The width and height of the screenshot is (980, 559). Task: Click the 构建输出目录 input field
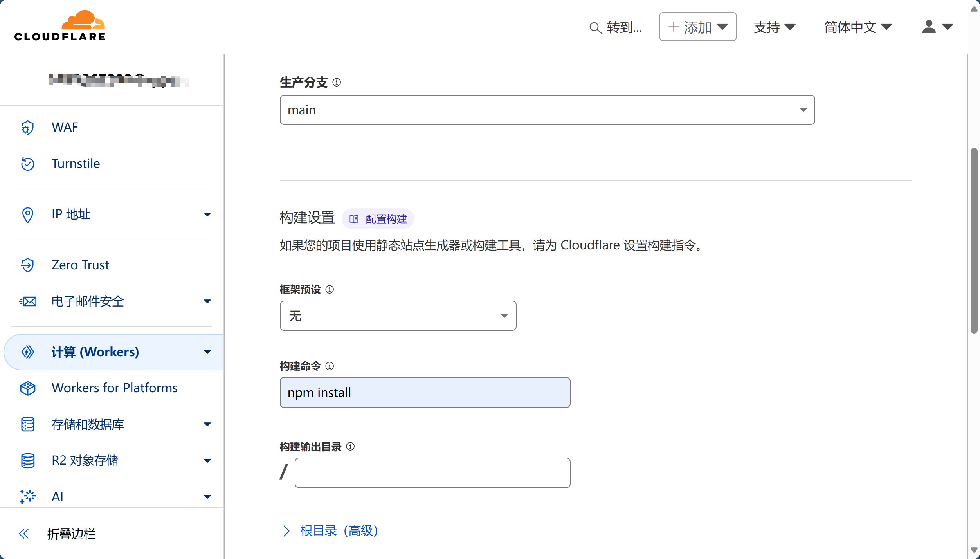point(432,473)
